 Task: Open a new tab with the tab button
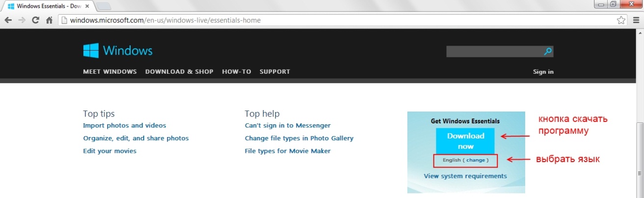104,6
